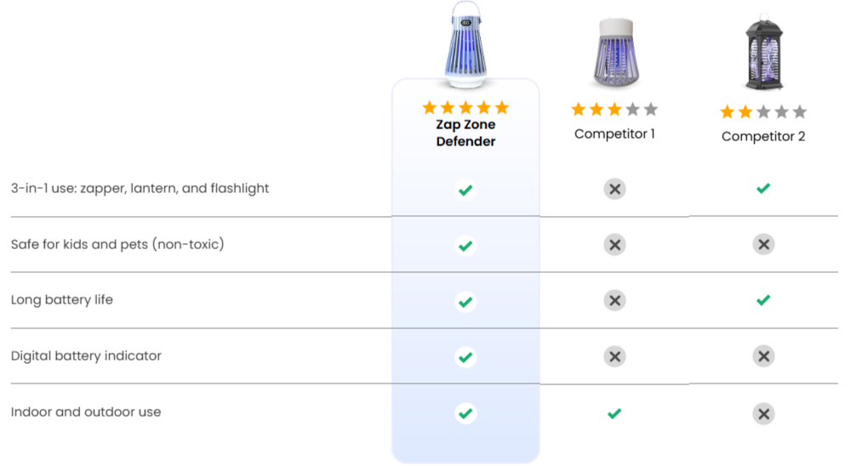
Task: Click Competitor 1's X for digital battery indicator
Action: pos(614,356)
